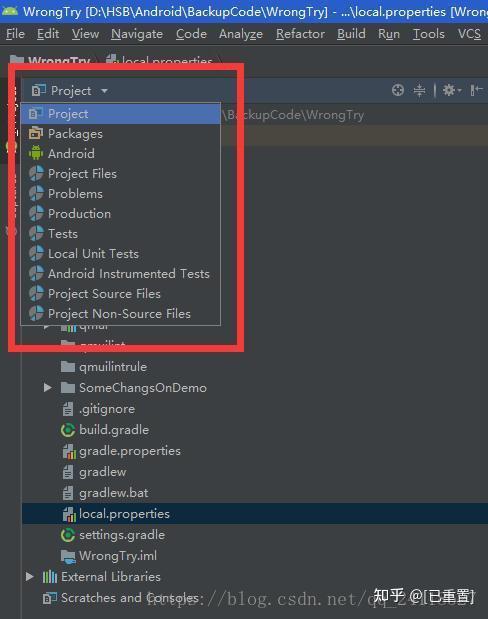
Task: Expand the SomeChangsOnDemo folder
Action: (47, 388)
